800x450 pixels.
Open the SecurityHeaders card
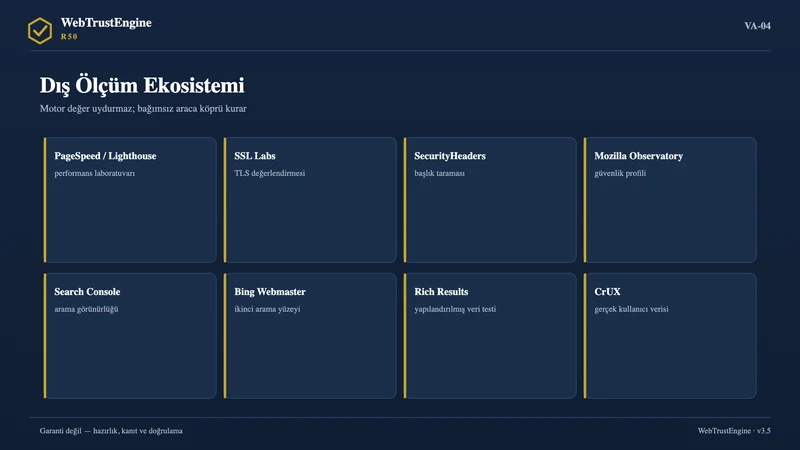click(x=490, y=199)
